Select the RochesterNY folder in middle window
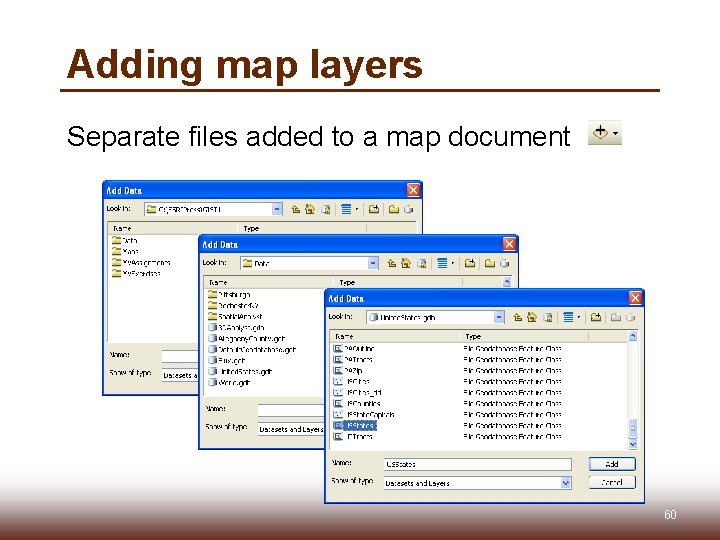The image size is (720, 540). point(233,305)
